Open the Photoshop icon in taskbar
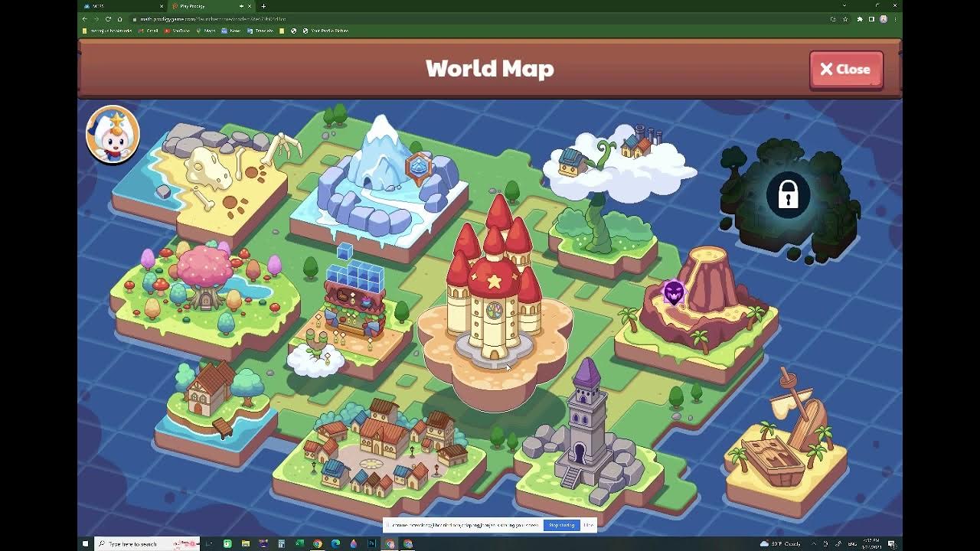Screen dimensions: 980x551 pyautogui.click(x=371, y=543)
